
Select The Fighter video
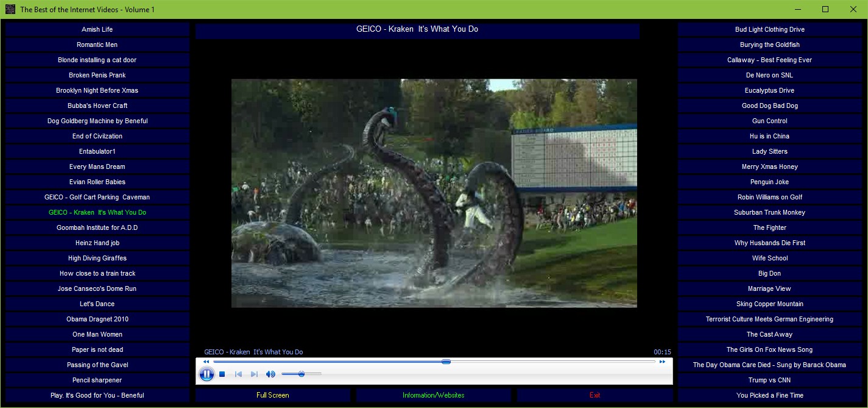coord(770,227)
